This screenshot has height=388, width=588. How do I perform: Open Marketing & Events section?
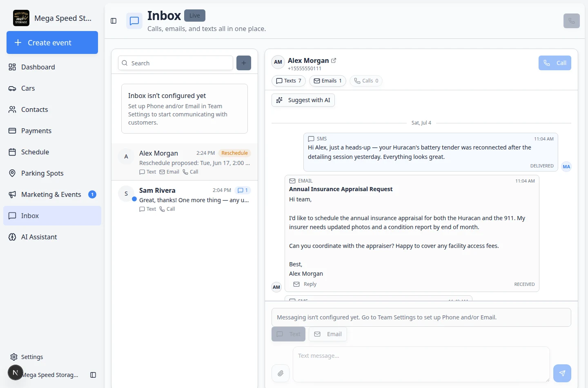pos(52,194)
